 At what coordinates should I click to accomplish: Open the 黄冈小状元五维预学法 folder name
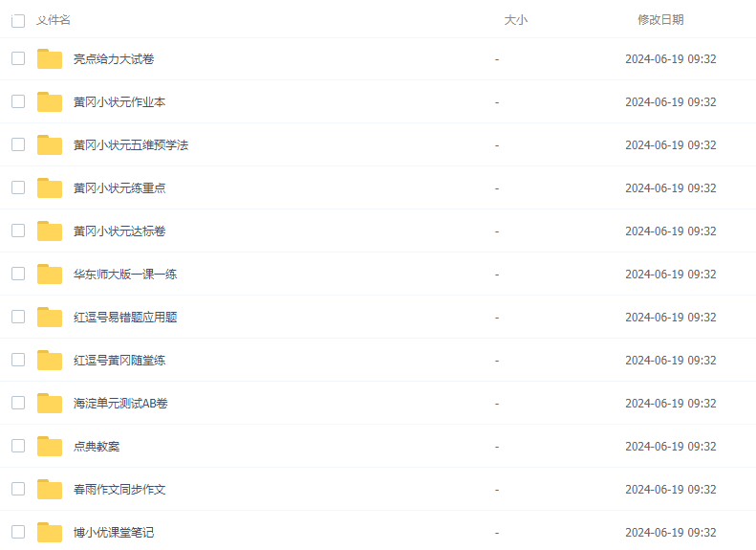click(x=131, y=144)
